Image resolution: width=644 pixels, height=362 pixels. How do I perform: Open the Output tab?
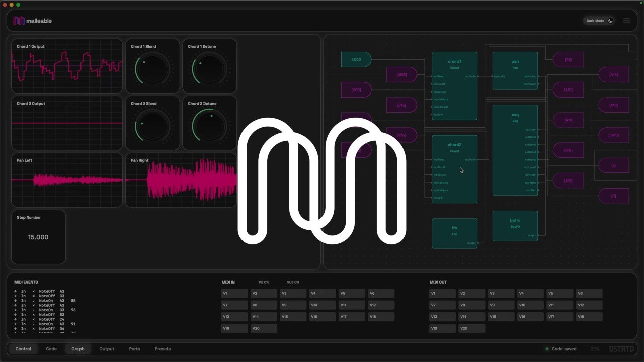107,349
